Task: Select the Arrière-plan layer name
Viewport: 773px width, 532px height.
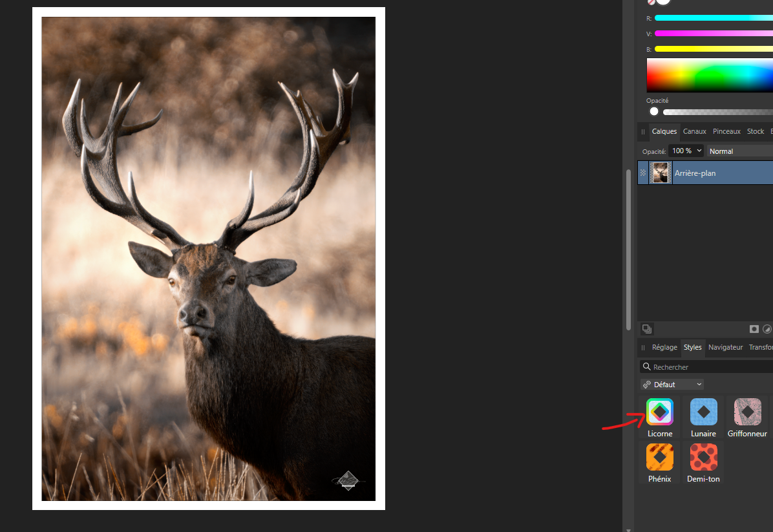Action: click(x=695, y=173)
